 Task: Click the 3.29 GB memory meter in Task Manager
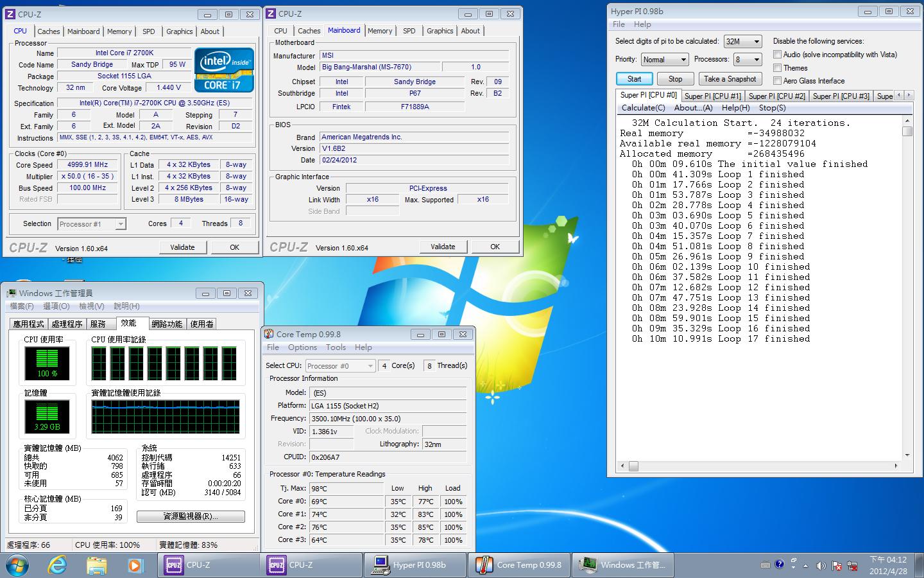pyautogui.click(x=47, y=416)
